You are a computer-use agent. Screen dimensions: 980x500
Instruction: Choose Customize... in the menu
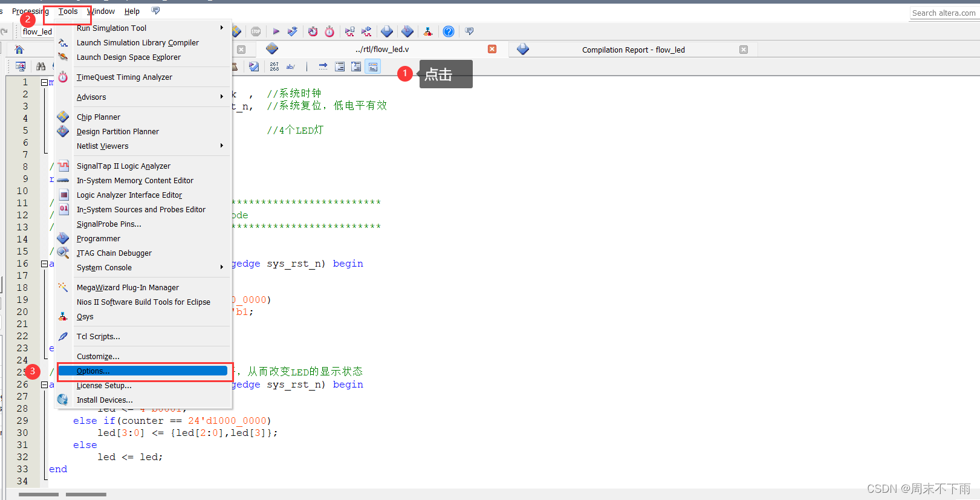143,356
